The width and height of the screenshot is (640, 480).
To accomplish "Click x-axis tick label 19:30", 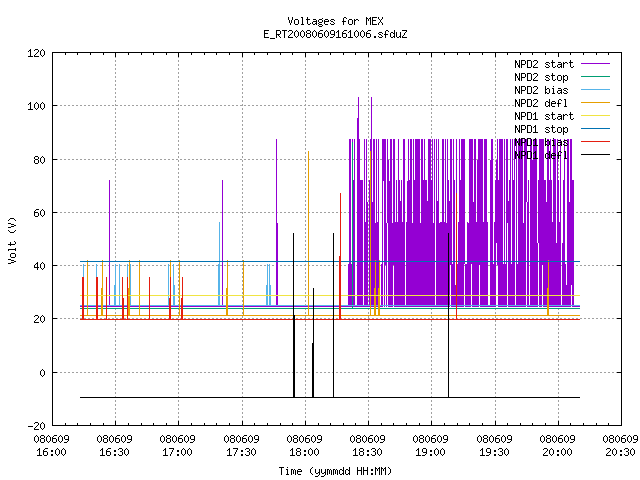I will point(494,453).
